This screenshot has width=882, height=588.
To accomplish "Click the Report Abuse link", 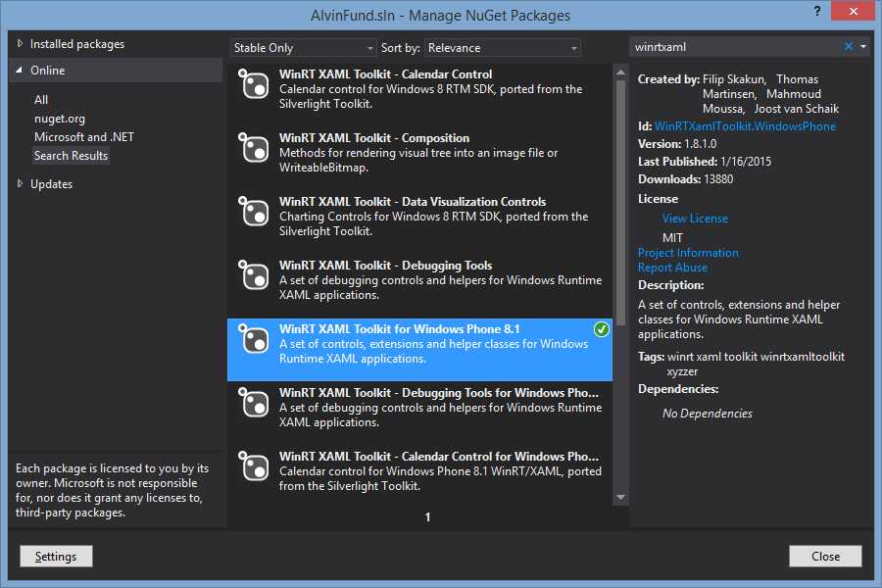I will pos(672,268).
